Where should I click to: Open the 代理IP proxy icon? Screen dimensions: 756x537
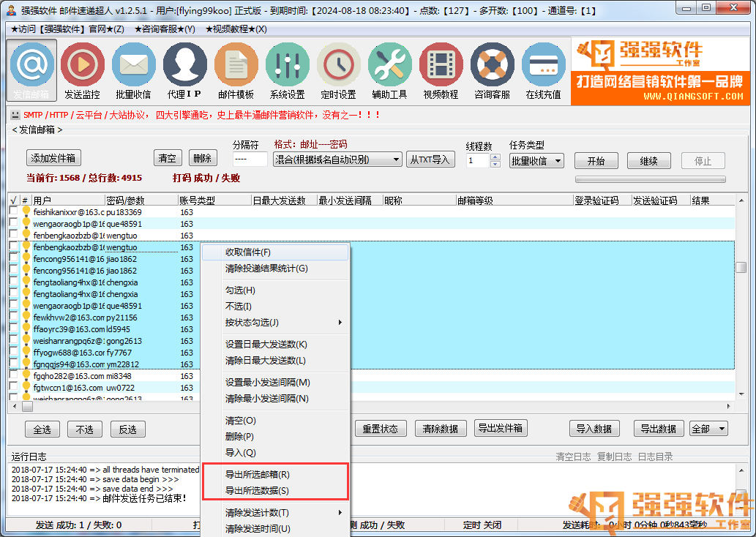point(184,70)
